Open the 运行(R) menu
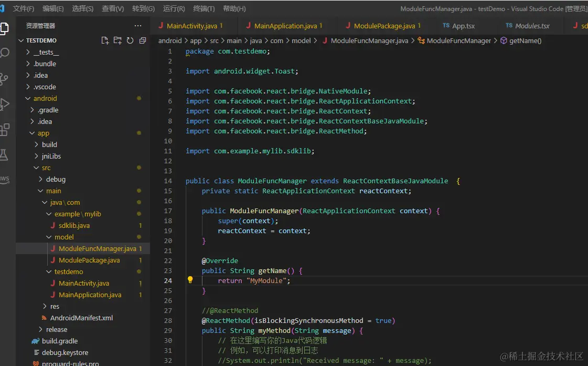Viewport: 588px width, 366px height. pos(174,8)
